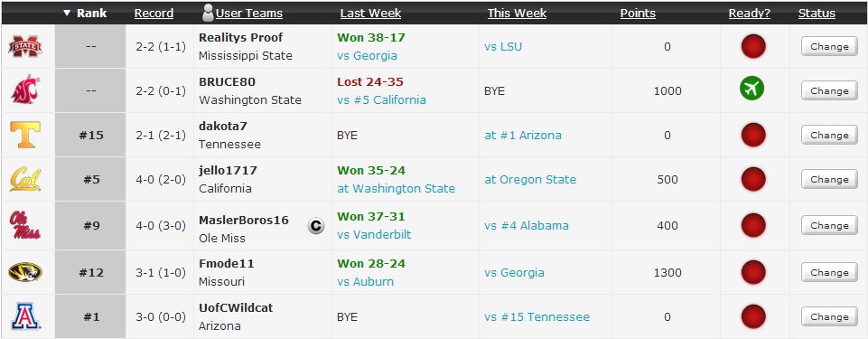Sort table by Record column
Image resolution: width=868 pixels, height=339 pixels.
(x=154, y=14)
